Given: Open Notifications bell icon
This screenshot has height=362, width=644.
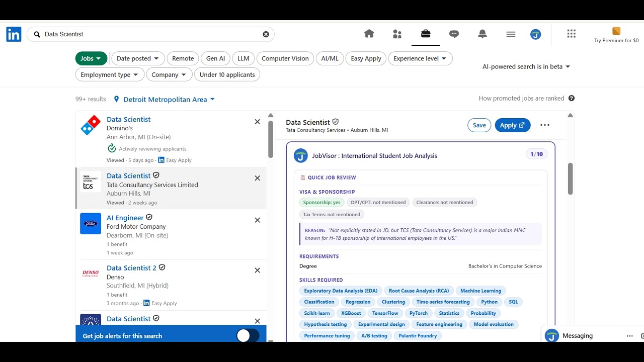Looking at the screenshot, I should point(482,34).
